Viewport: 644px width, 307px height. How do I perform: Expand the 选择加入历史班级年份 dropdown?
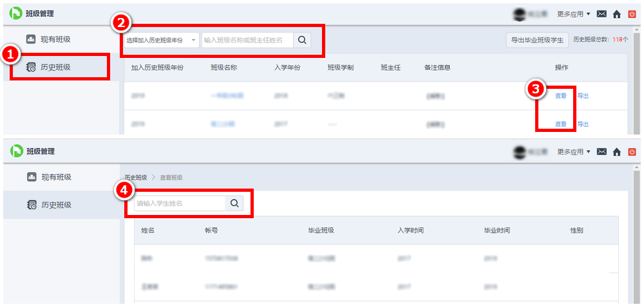162,41
